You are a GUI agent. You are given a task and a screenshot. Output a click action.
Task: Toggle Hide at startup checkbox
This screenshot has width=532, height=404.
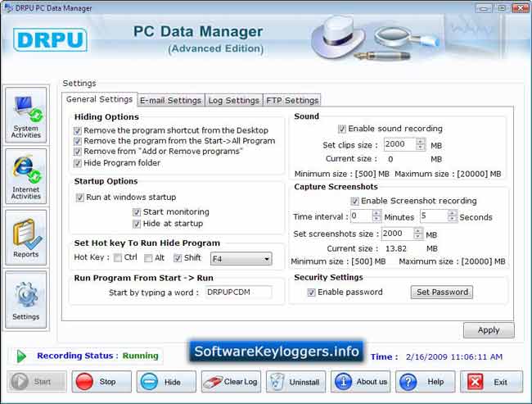(137, 224)
